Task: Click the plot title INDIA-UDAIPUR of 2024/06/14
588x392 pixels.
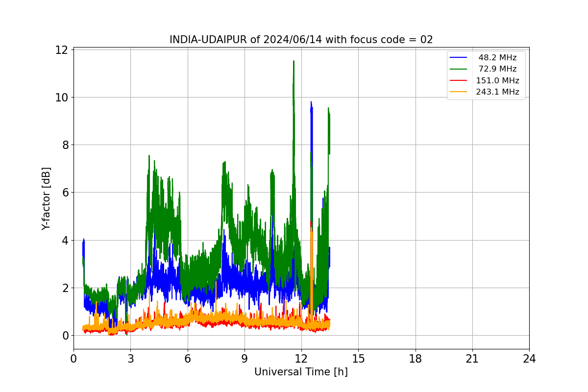Action: pyautogui.click(x=301, y=40)
